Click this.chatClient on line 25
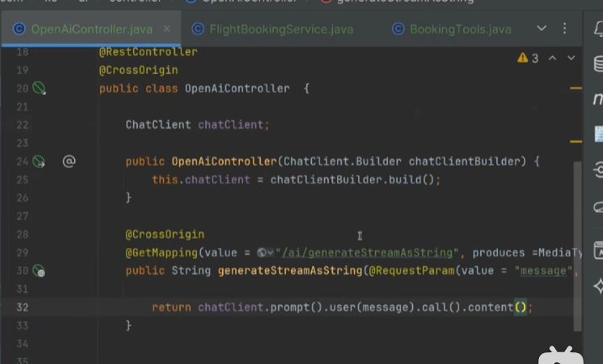603x364 pixels. pyautogui.click(x=201, y=180)
